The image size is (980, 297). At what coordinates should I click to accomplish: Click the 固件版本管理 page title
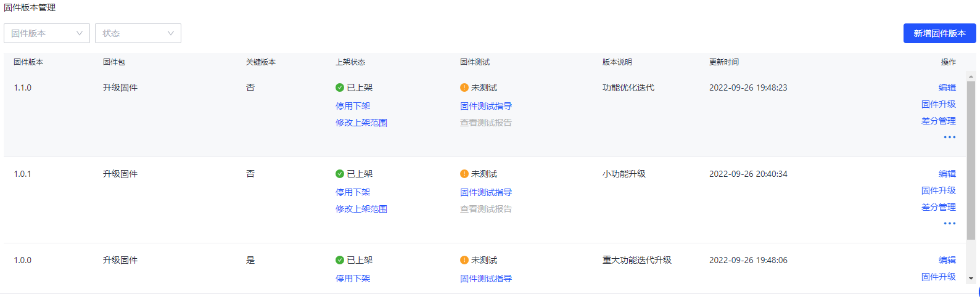point(30,7)
